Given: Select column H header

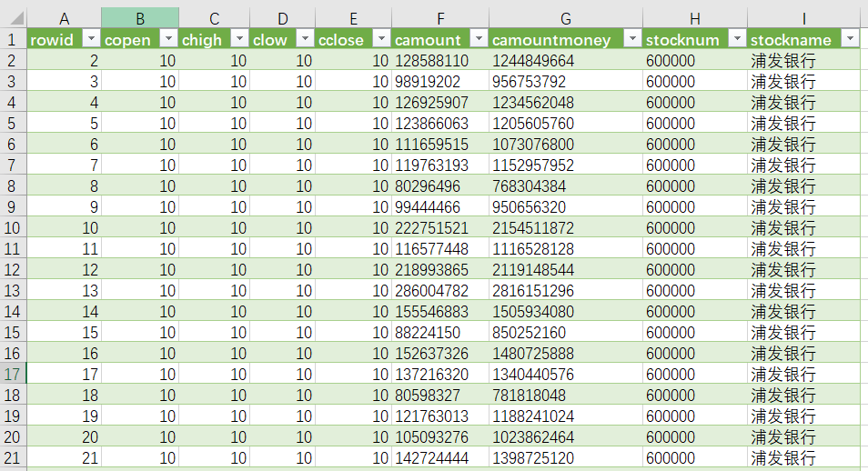Looking at the screenshot, I should [x=695, y=18].
